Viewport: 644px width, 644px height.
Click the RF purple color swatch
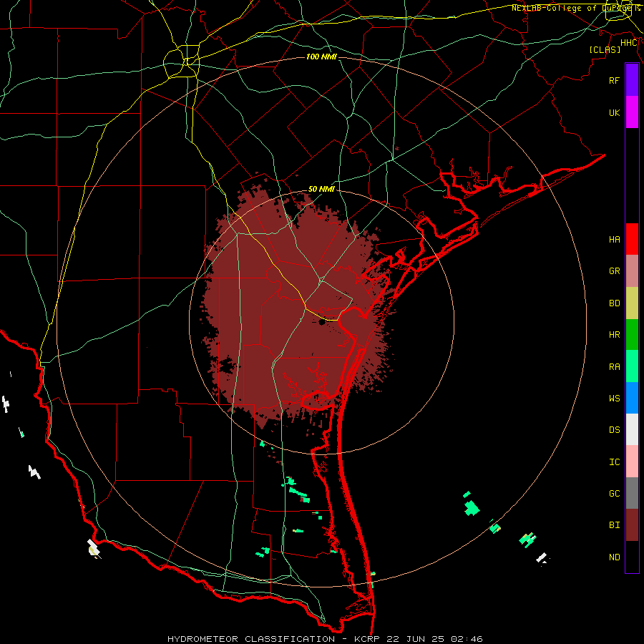tap(632, 80)
